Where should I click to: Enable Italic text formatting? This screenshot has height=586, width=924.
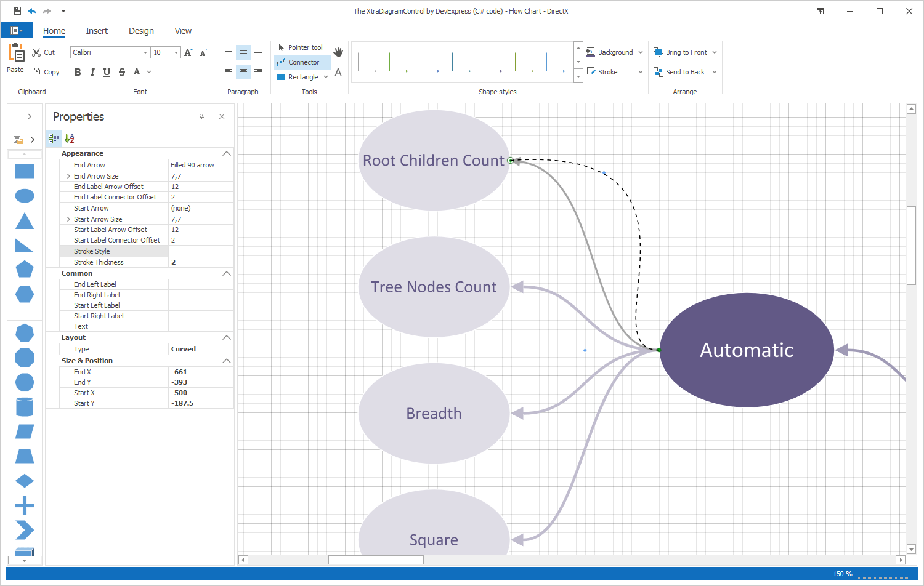[92, 72]
